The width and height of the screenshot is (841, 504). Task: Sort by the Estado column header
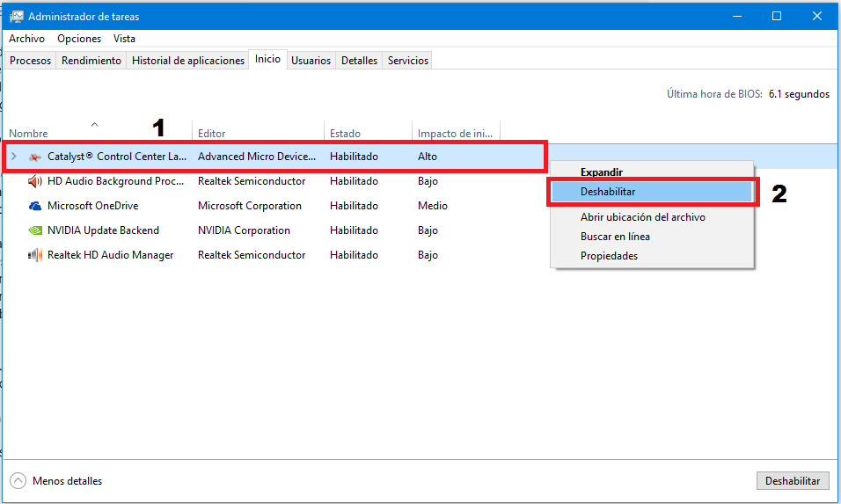coord(368,133)
